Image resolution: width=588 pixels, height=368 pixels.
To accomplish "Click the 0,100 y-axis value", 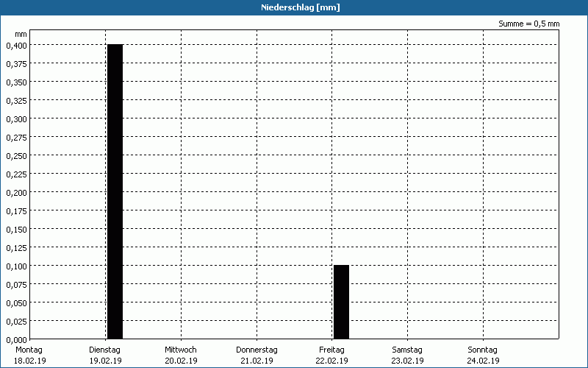I will click(x=16, y=266).
